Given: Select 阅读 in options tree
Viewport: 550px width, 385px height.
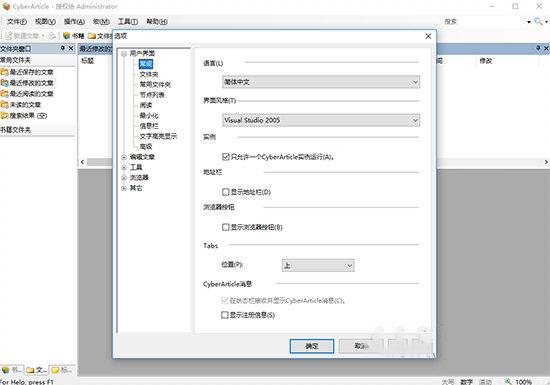Looking at the screenshot, I should point(146,105).
